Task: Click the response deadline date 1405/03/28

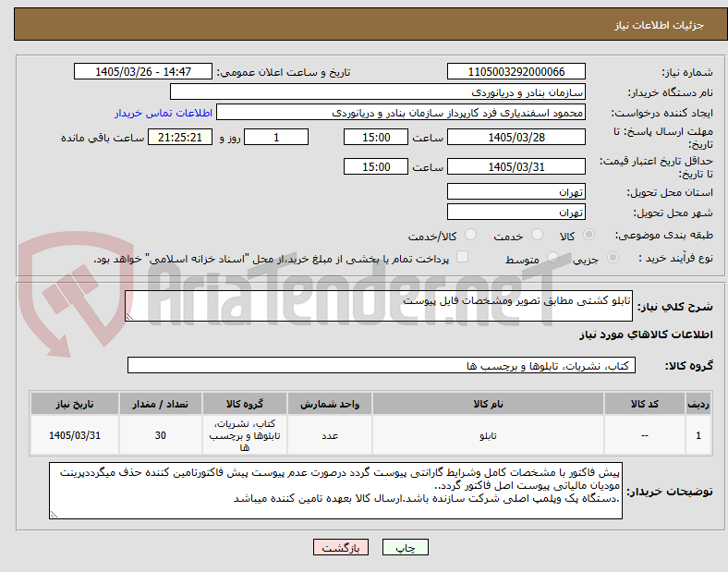Action: tap(516, 137)
